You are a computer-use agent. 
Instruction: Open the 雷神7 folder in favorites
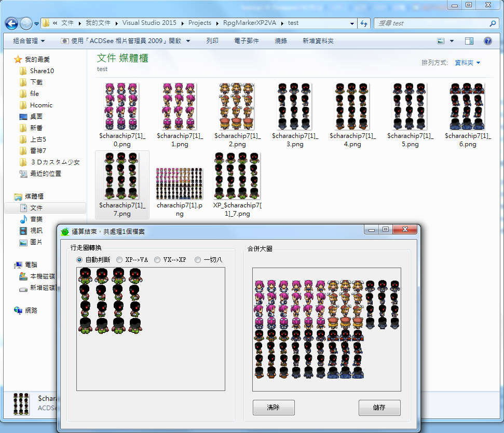click(x=33, y=151)
